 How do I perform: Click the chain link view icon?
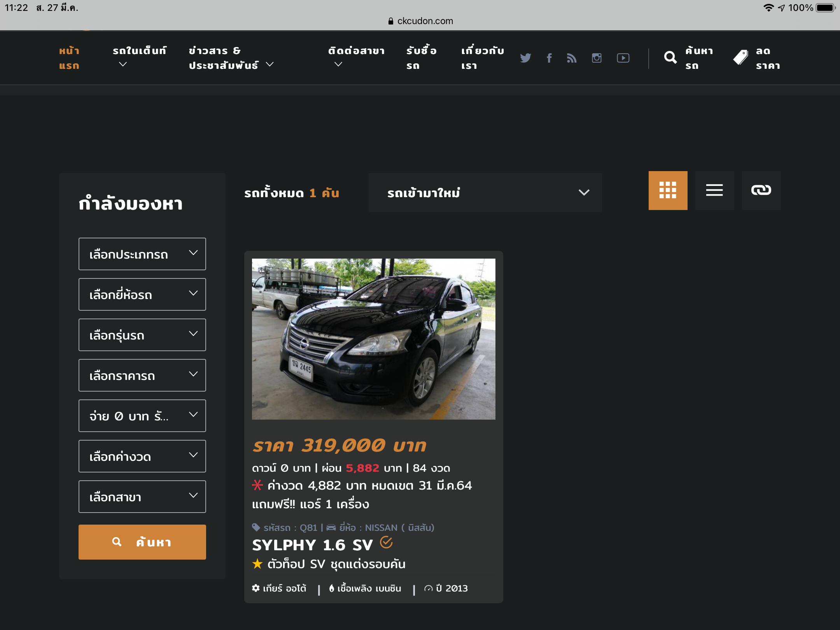tap(761, 190)
